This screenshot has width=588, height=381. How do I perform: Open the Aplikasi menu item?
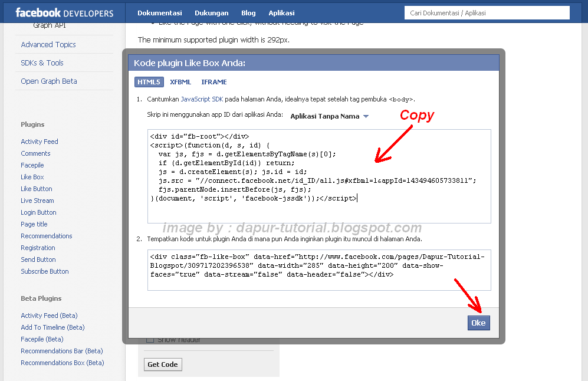281,13
